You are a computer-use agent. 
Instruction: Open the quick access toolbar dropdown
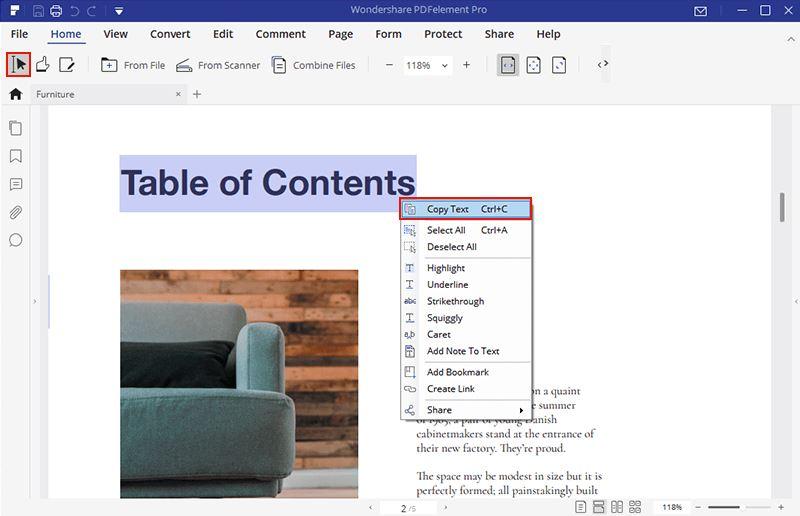point(119,11)
